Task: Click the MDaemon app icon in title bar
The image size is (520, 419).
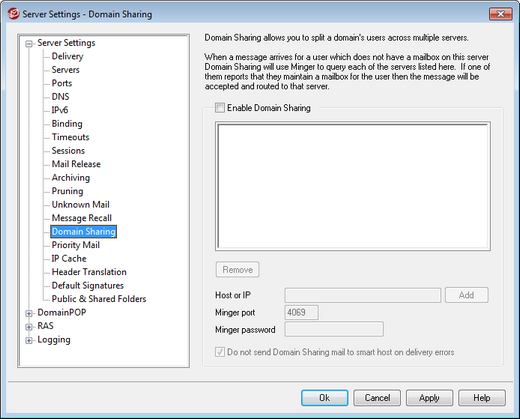Action: coord(13,14)
